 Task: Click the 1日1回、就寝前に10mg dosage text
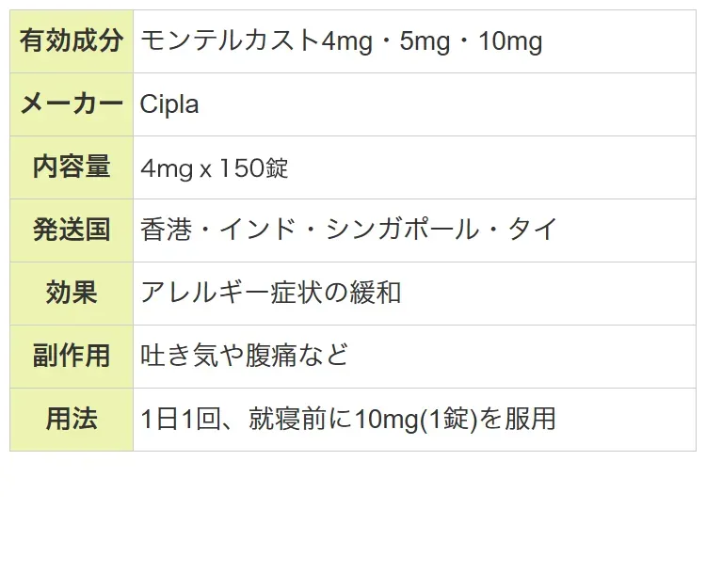click(x=280, y=420)
